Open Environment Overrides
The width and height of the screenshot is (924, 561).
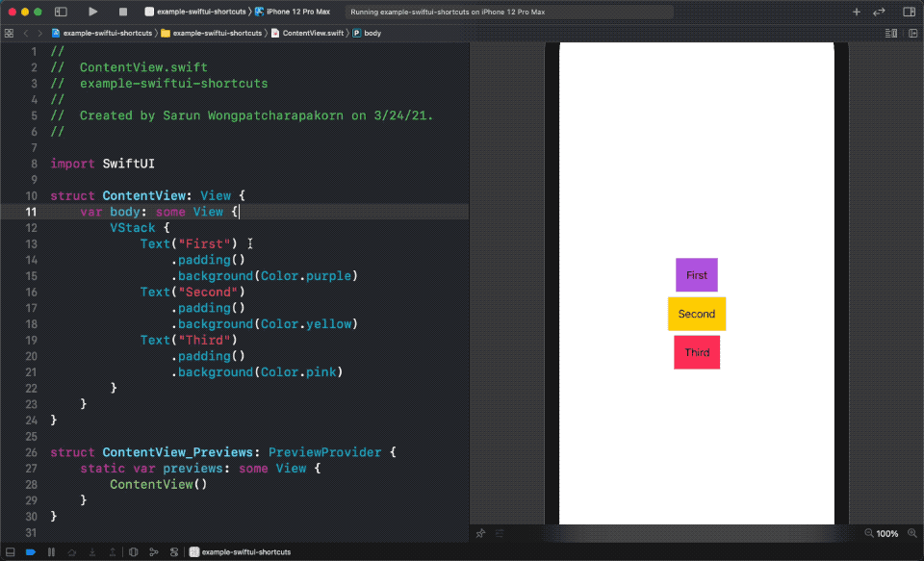174,552
